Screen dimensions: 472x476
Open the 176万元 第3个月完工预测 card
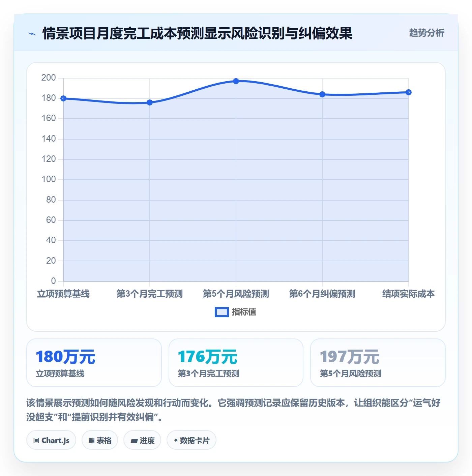coord(236,363)
